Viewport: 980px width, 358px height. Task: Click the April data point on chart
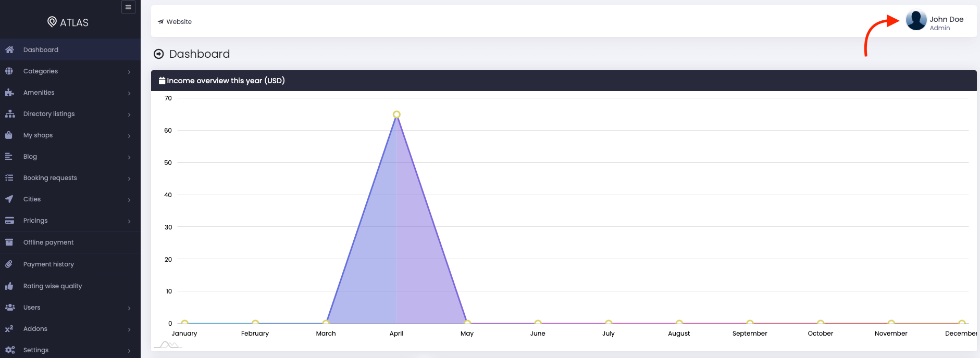(x=396, y=114)
